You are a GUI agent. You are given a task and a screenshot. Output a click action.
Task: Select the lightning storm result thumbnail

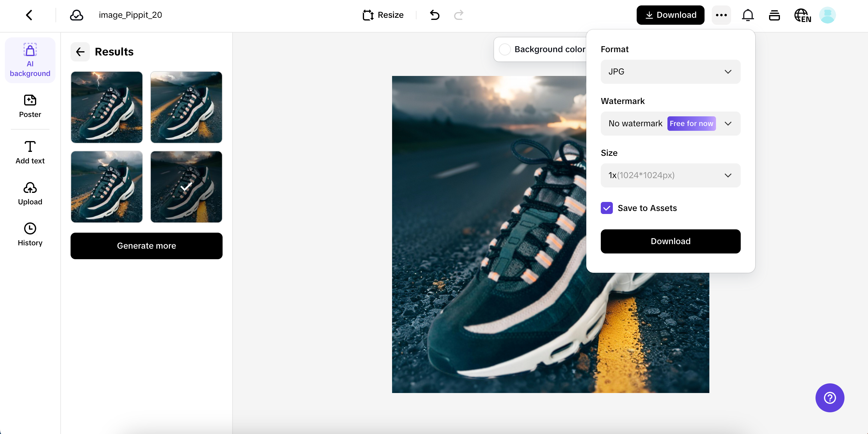pos(106,107)
